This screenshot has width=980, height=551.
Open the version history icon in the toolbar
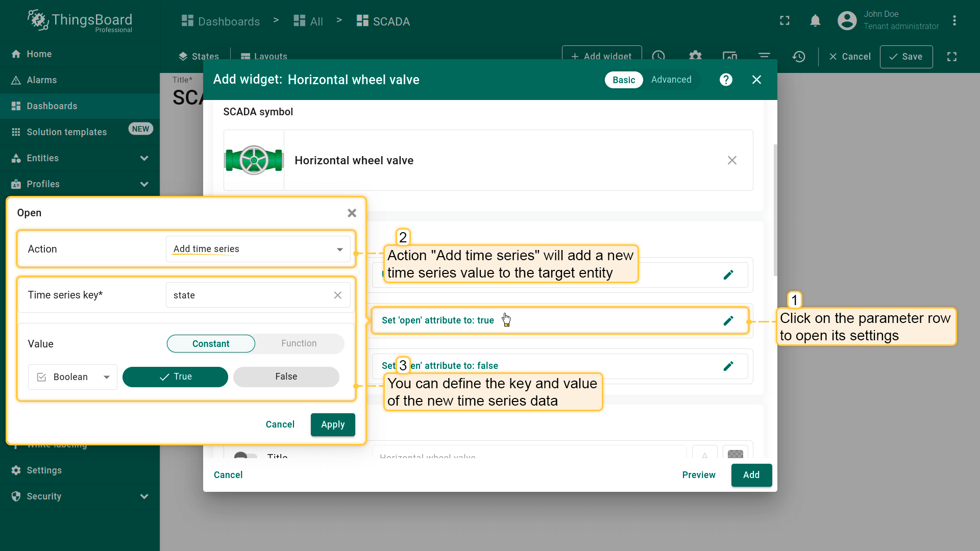tap(799, 57)
